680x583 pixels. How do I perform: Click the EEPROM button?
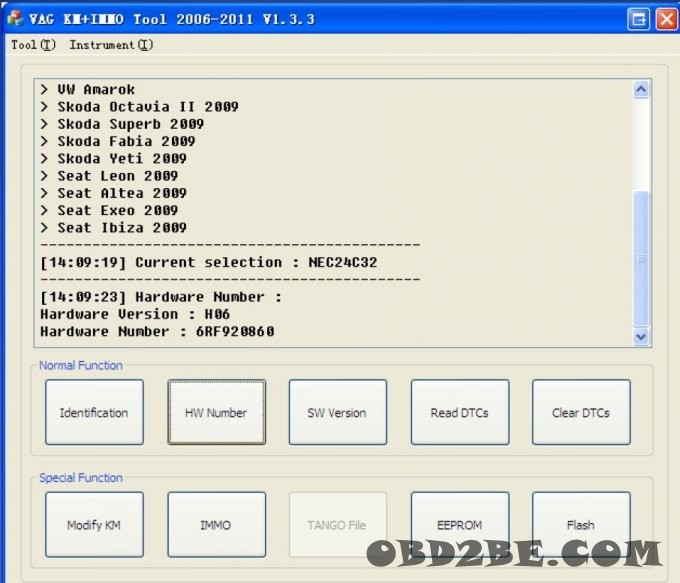[x=460, y=524]
